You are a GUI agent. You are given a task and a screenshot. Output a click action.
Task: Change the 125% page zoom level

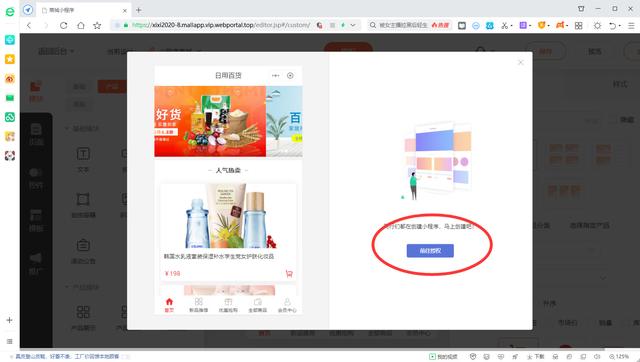pyautogui.click(x=619, y=357)
